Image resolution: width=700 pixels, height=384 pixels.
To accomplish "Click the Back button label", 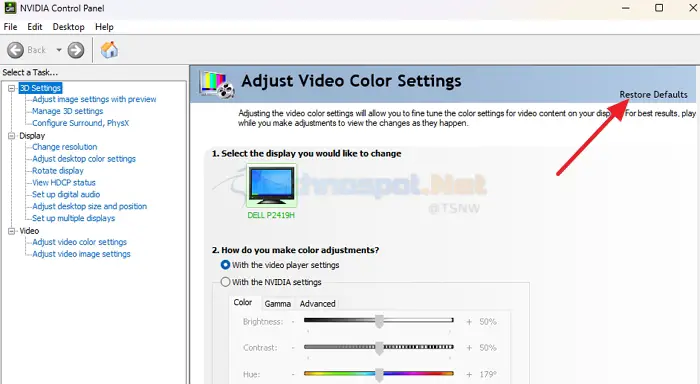I will coord(37,50).
